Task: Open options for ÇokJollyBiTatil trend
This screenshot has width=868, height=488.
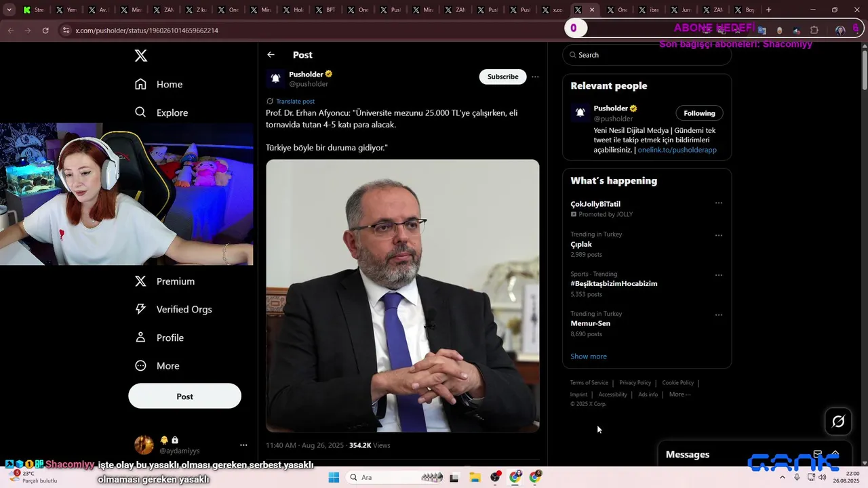Action: click(x=719, y=203)
